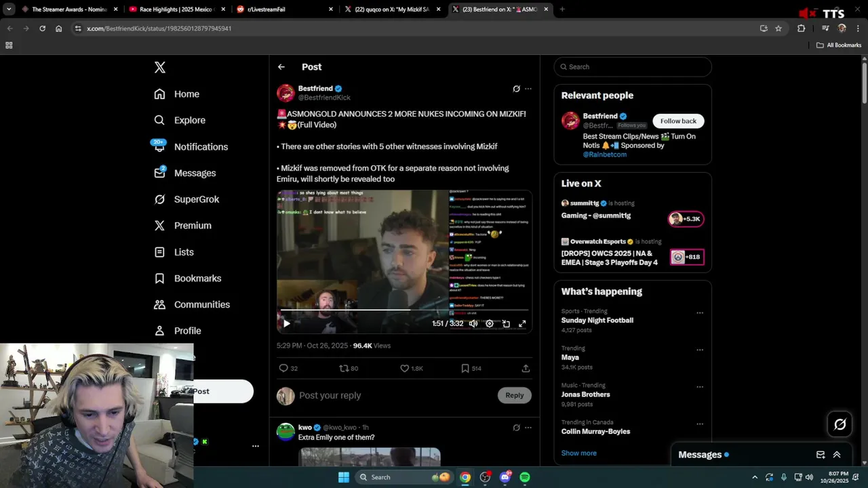The width and height of the screenshot is (868, 488).
Task: Open summit1g's live broadcast
Action: click(x=632, y=210)
